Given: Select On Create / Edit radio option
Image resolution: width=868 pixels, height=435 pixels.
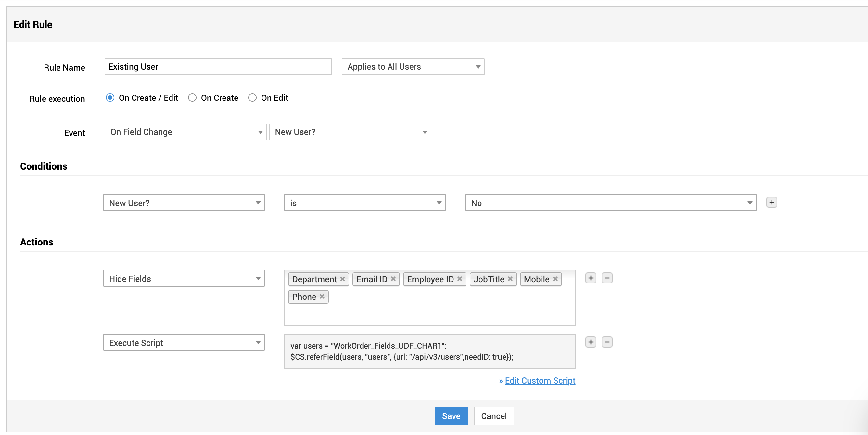Looking at the screenshot, I should click(x=110, y=98).
